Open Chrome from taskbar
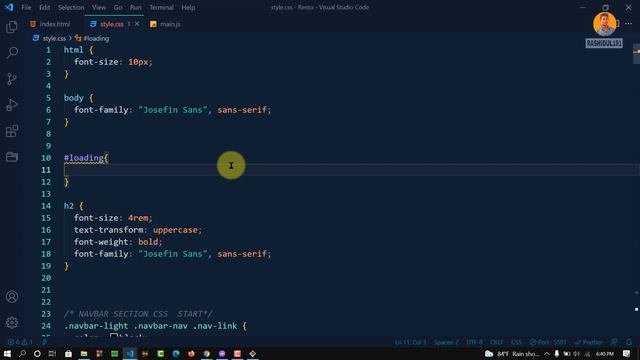Viewport: 640px width, 360px height. tap(207, 353)
